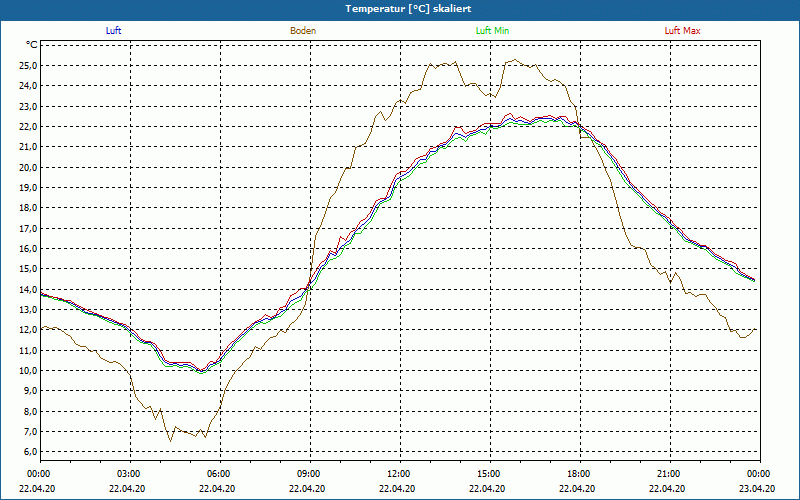Click the 22,0 y-axis value
This screenshot has height=500, width=800.
coord(29,127)
